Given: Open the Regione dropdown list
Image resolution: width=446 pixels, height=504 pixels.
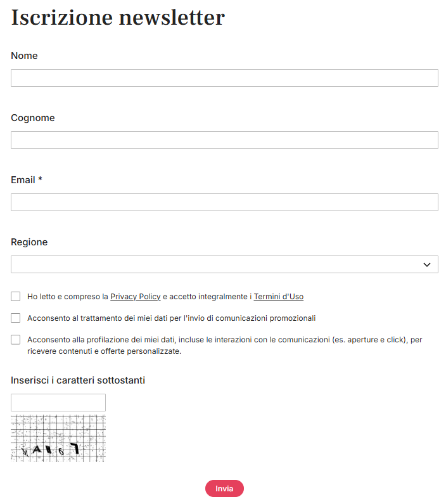Looking at the screenshot, I should (x=224, y=264).
